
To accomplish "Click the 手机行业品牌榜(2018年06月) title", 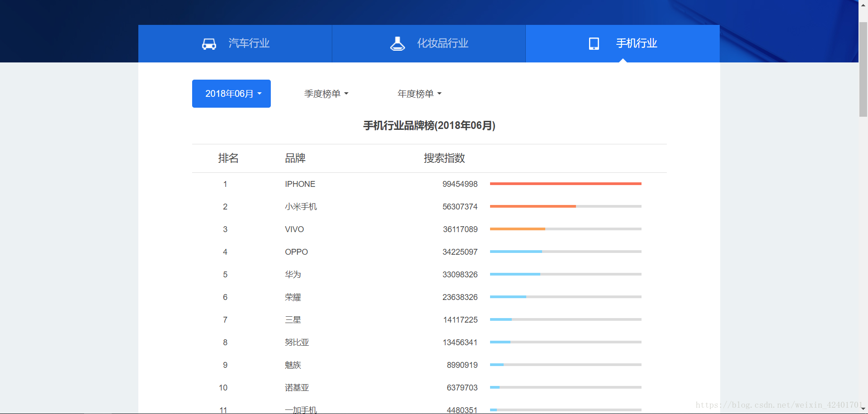I will pyautogui.click(x=429, y=125).
